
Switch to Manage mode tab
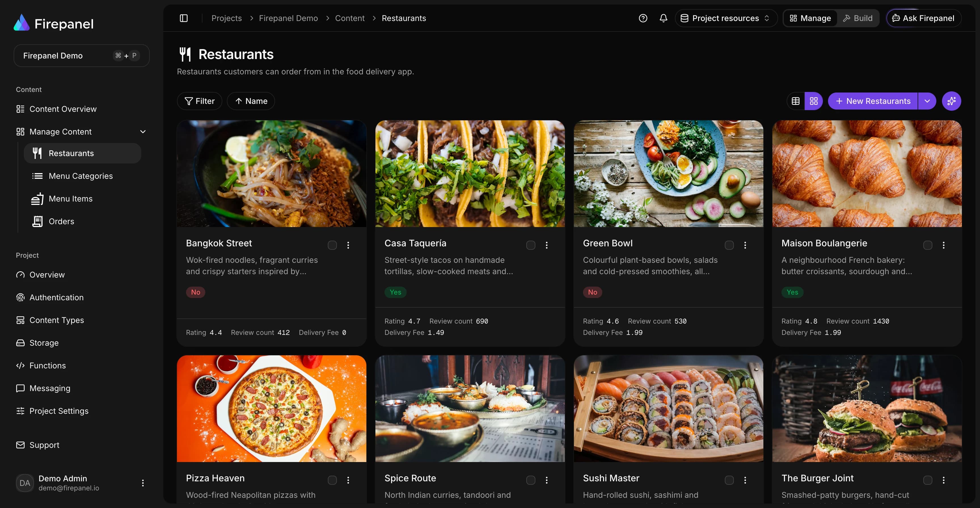click(810, 18)
